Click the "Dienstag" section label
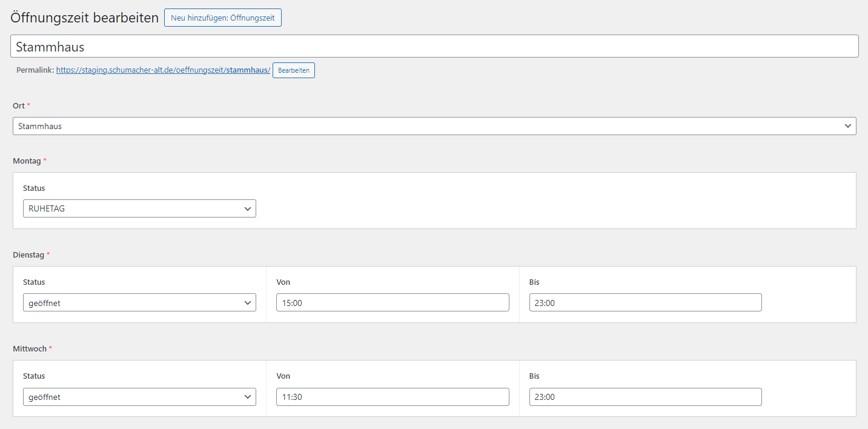The width and height of the screenshot is (868, 429). coord(28,255)
